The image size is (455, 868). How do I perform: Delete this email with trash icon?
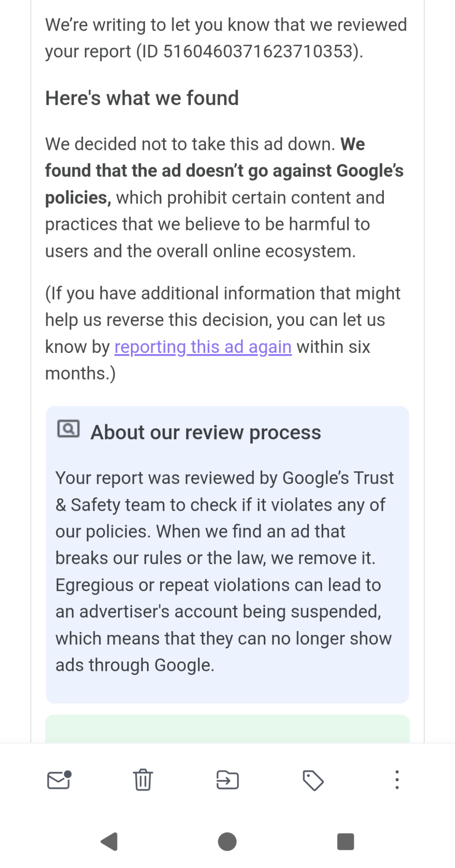point(143,780)
